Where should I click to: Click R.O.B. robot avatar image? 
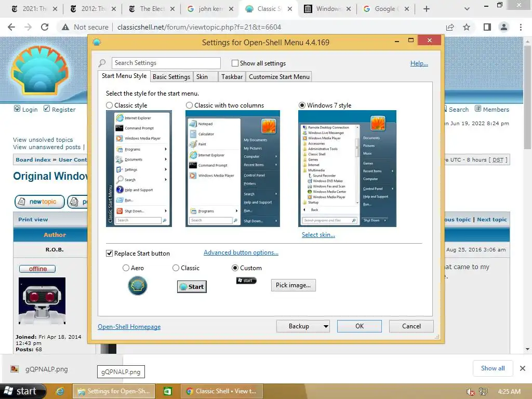click(42, 301)
